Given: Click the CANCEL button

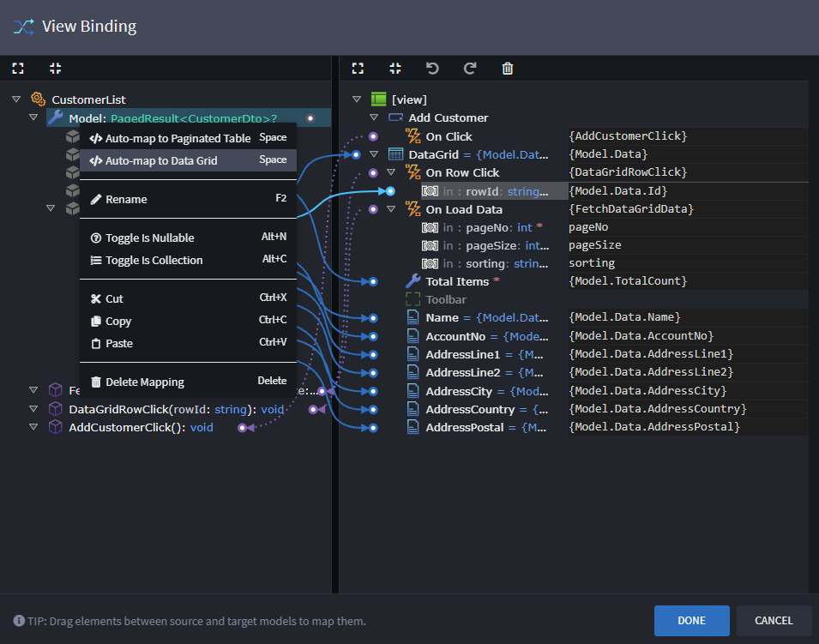Looking at the screenshot, I should point(774,621).
